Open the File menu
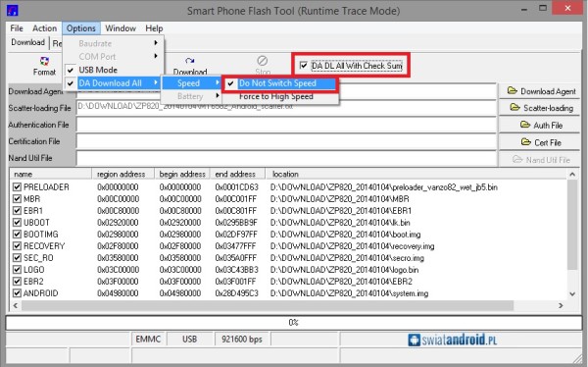This screenshot has width=588, height=367. 17,28
